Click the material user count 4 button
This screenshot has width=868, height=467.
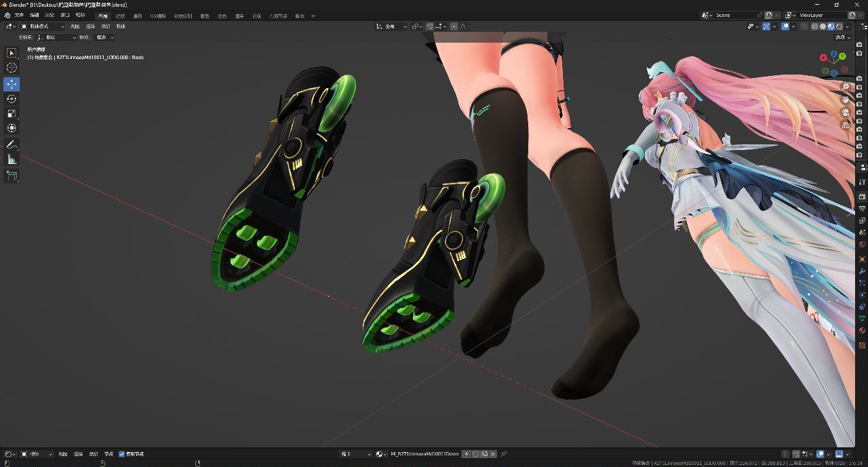click(466, 454)
